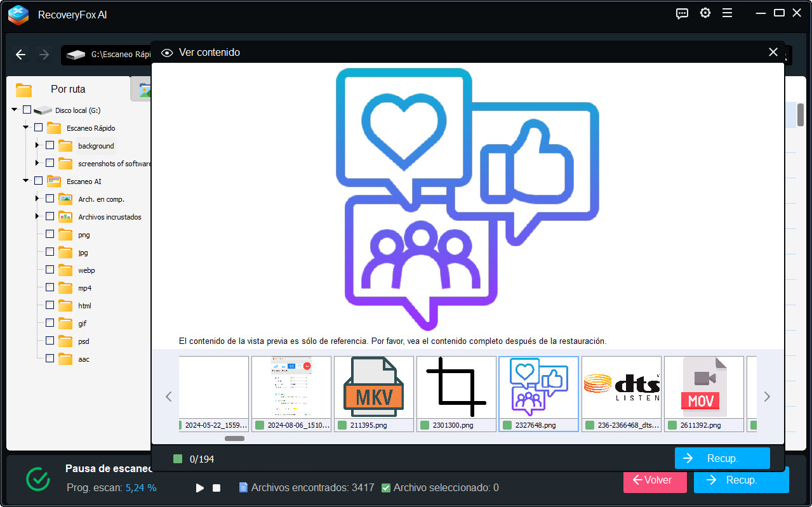This screenshot has height=507, width=812.
Task: Click the Ver contenido eye icon
Action: pos(166,53)
